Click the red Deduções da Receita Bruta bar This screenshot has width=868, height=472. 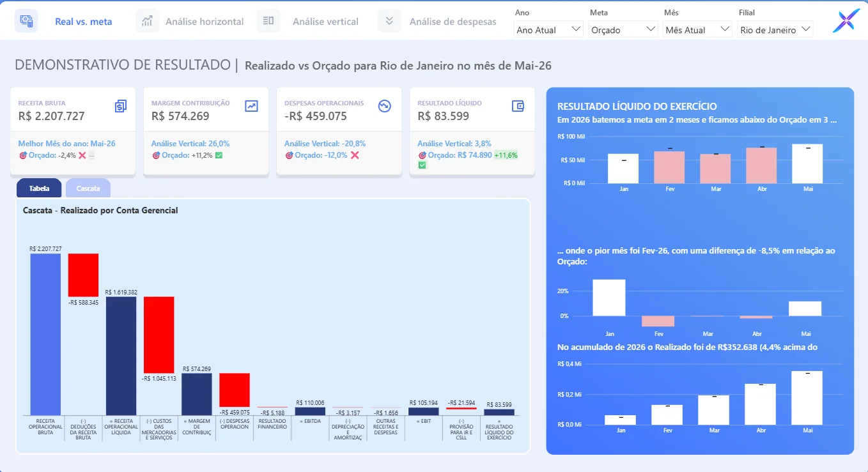(84, 275)
